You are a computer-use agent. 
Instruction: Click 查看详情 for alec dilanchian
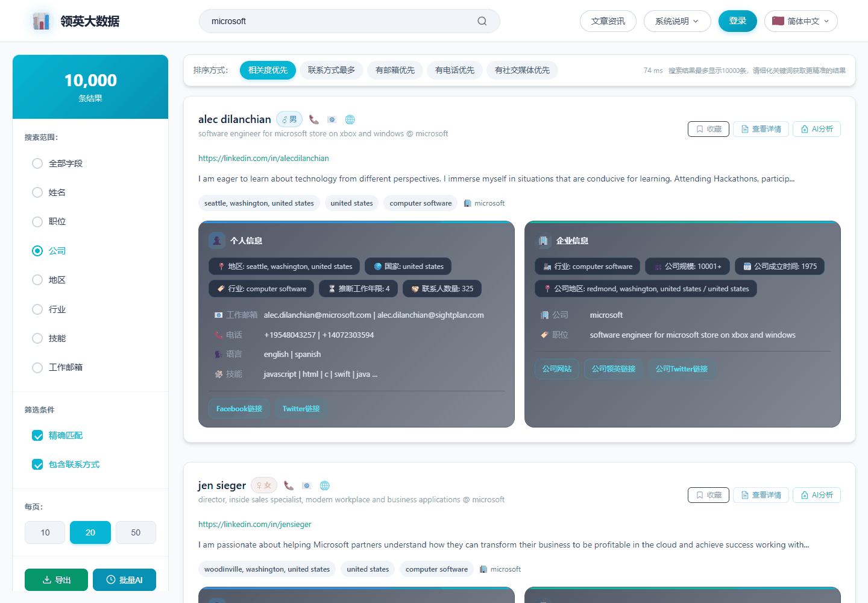761,129
